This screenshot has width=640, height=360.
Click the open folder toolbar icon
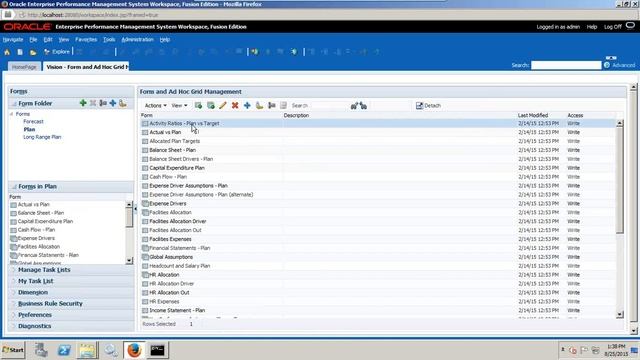coord(33,52)
